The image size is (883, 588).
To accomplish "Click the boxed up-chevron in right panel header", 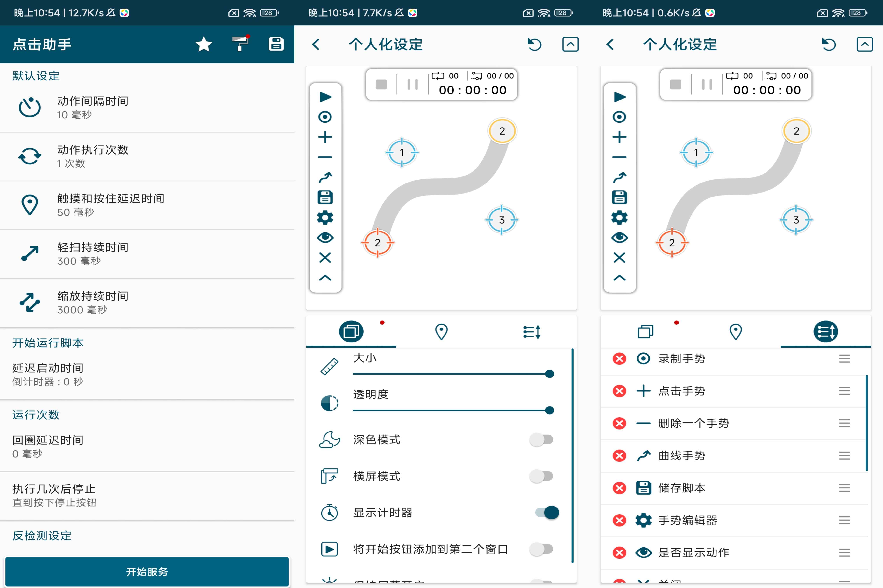I will [865, 44].
